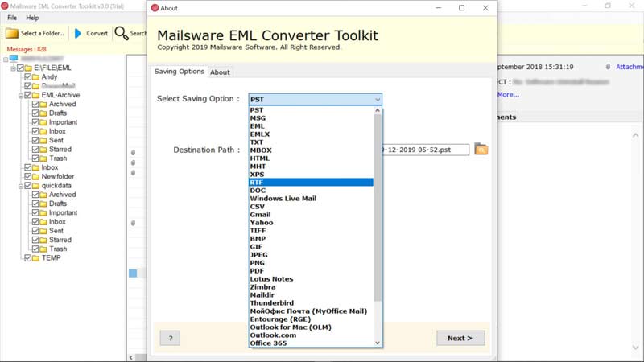Screen dimensions: 644x362
Task: Choose Entourage (RGE) from the list
Action: point(311,319)
